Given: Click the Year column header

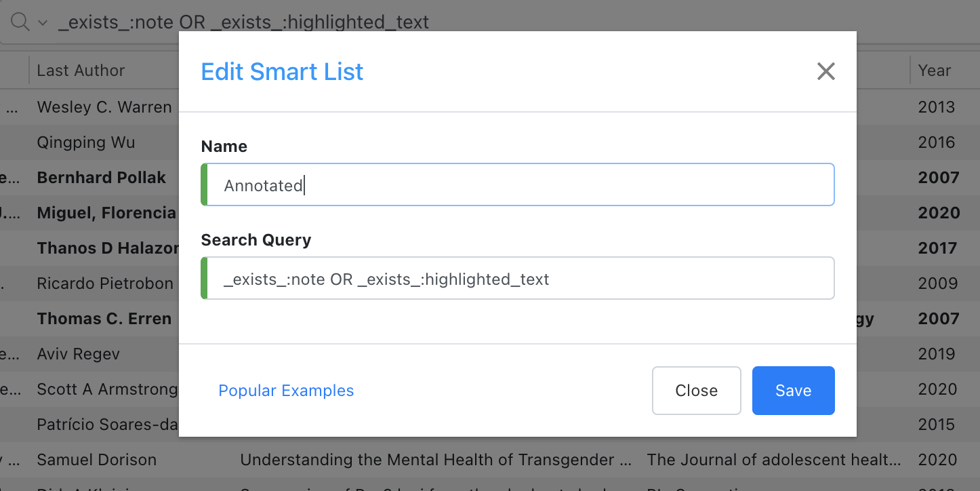Looking at the screenshot, I should point(935,70).
